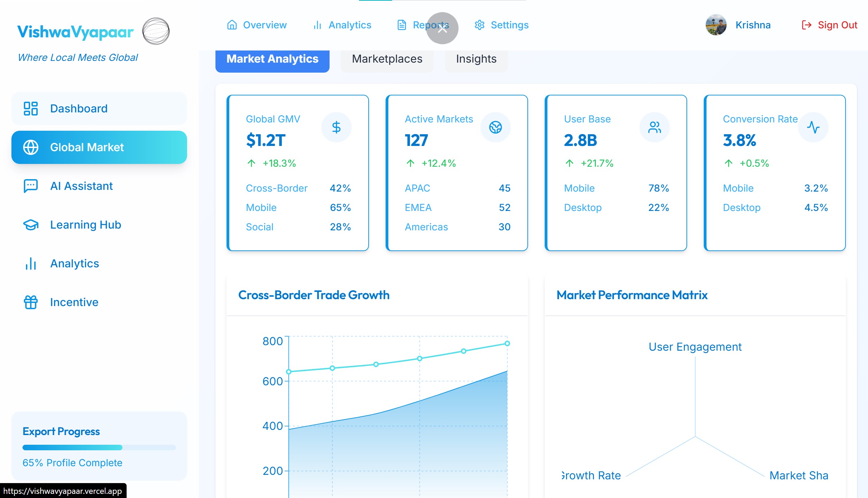Click the VishwaVyapaar globe logo icon
Screen dimensions: 868x498
pyautogui.click(x=156, y=31)
